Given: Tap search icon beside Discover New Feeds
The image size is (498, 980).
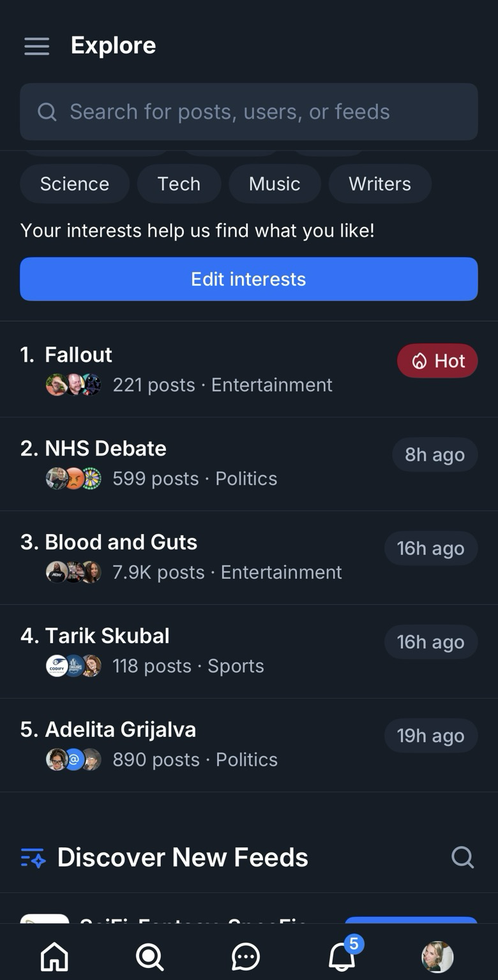Looking at the screenshot, I should pyautogui.click(x=462, y=857).
